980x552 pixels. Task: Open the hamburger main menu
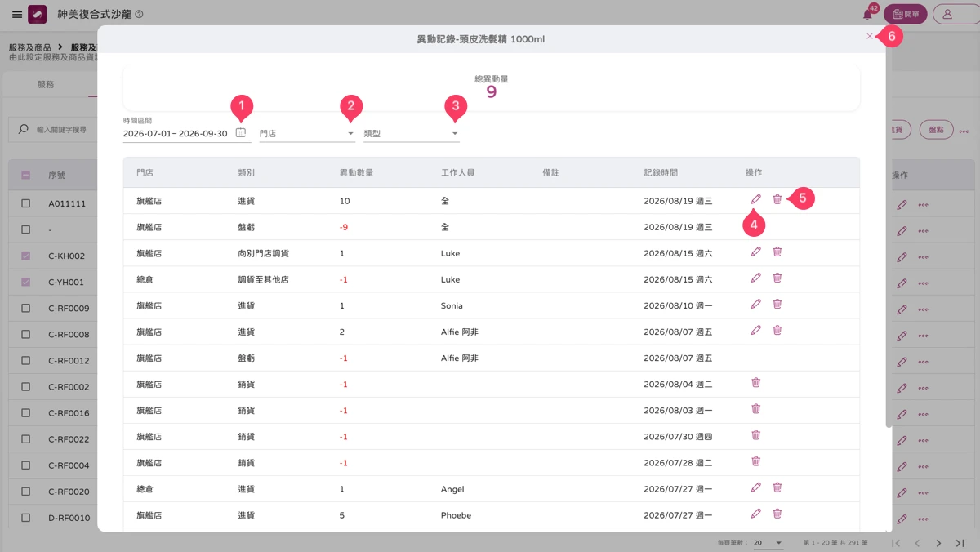pyautogui.click(x=17, y=15)
